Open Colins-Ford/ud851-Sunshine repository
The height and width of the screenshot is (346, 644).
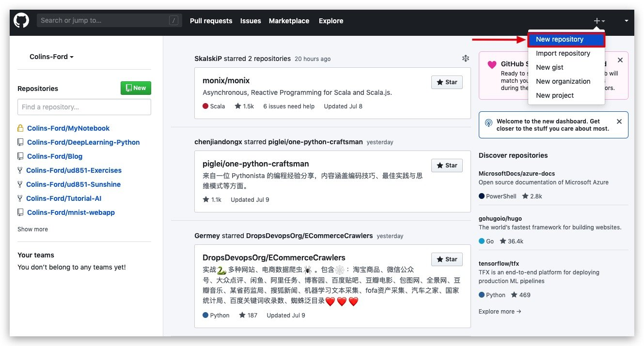73,184
